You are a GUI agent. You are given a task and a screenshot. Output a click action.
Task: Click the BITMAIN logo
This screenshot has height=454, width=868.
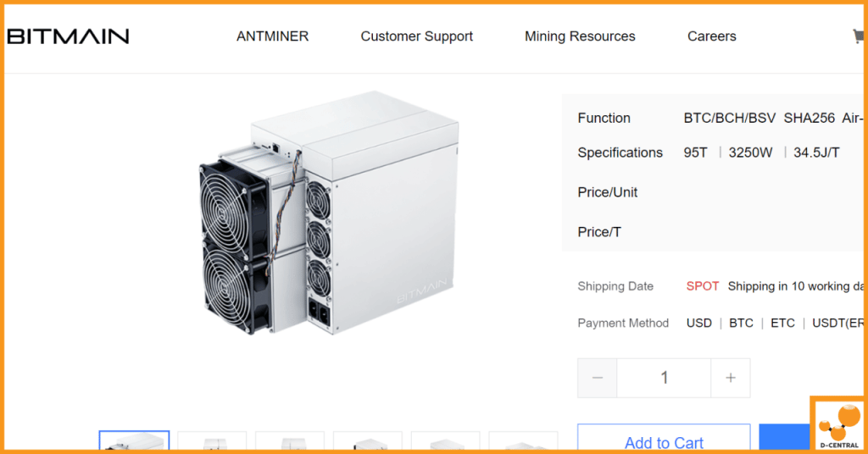coord(68,36)
